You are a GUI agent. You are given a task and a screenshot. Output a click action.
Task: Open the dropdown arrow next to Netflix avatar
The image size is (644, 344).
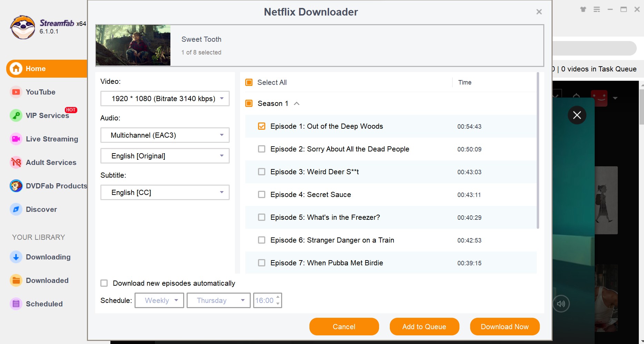tap(615, 98)
